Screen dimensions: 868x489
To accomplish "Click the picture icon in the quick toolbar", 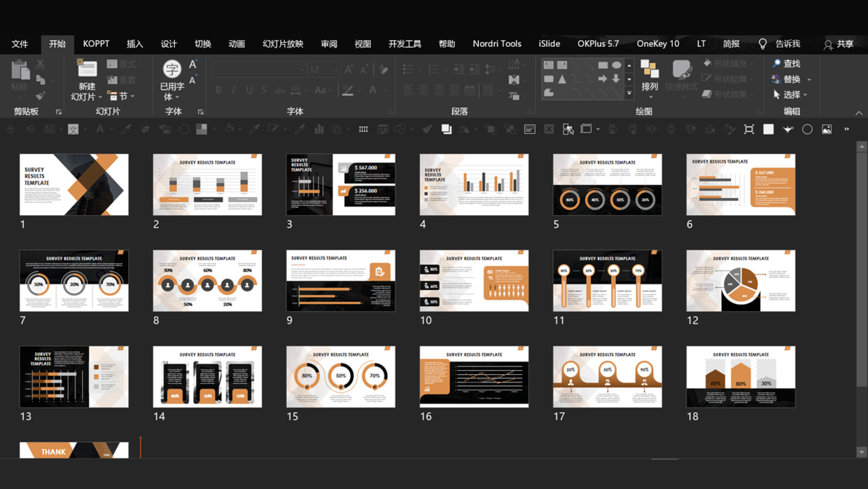I will pos(827,130).
